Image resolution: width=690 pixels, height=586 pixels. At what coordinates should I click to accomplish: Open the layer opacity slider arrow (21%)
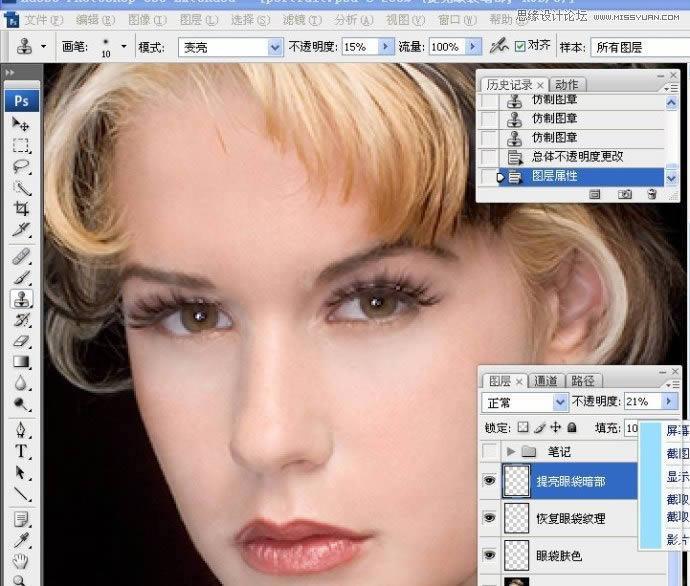(669, 402)
